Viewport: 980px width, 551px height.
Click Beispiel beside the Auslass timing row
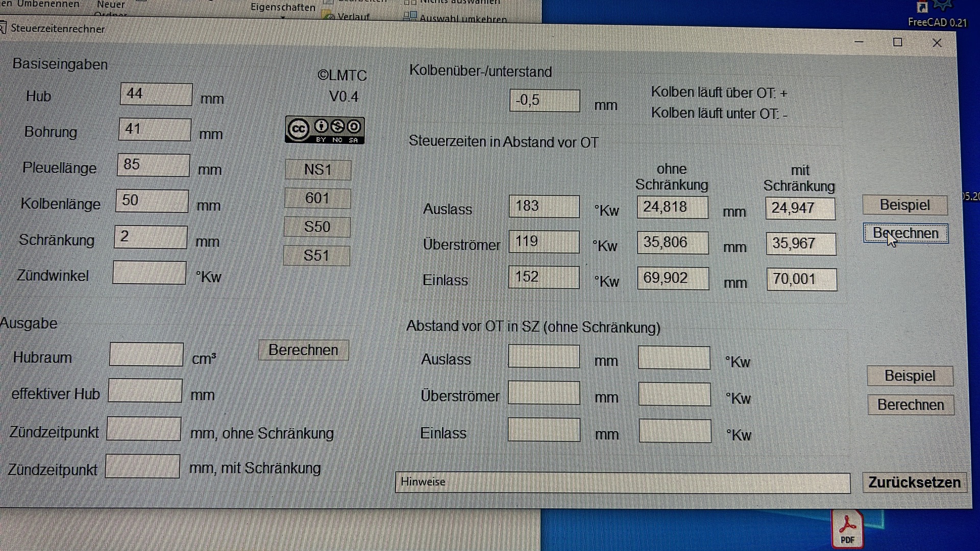(904, 205)
